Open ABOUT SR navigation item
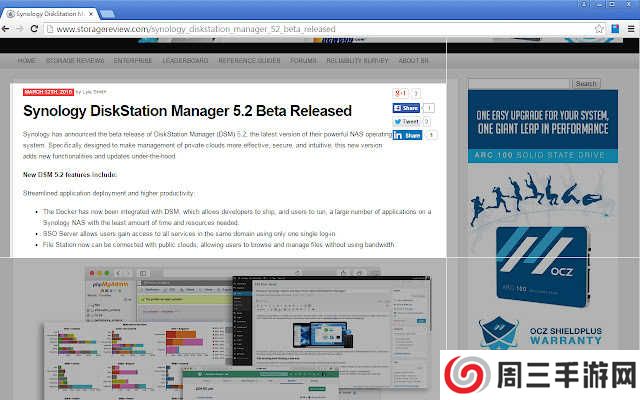The image size is (640, 400). coord(413,60)
